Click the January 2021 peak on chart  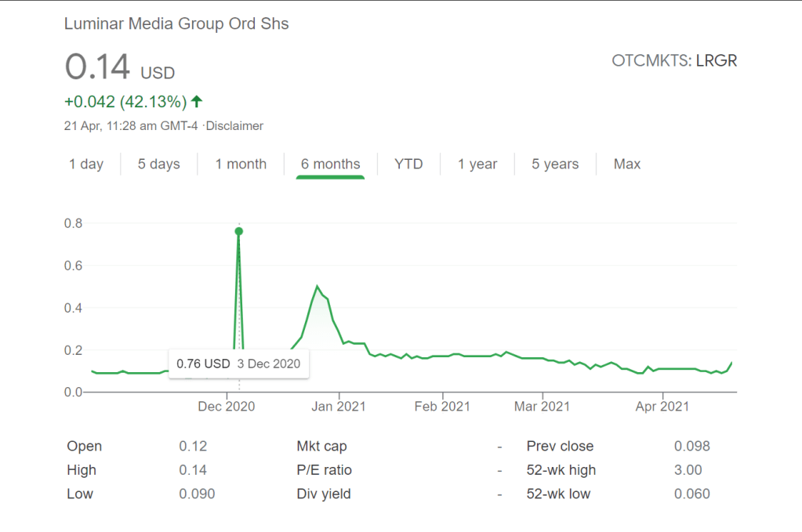coord(317,287)
